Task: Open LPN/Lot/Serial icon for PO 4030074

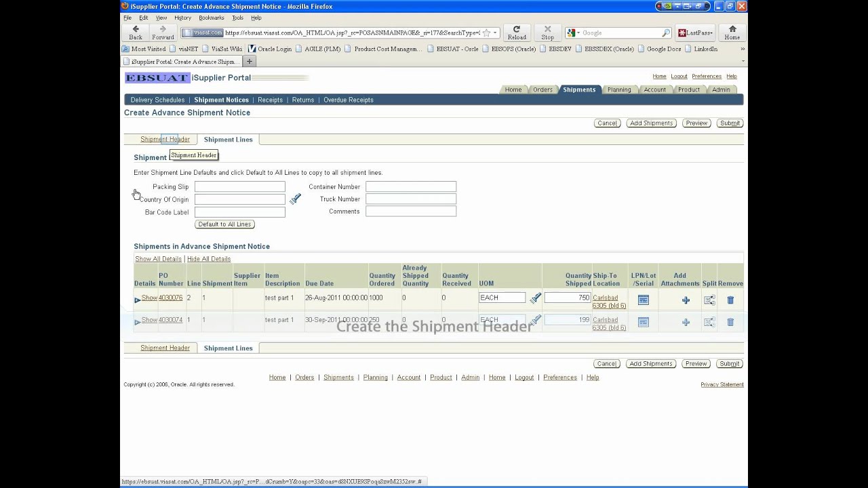Action: [643, 322]
